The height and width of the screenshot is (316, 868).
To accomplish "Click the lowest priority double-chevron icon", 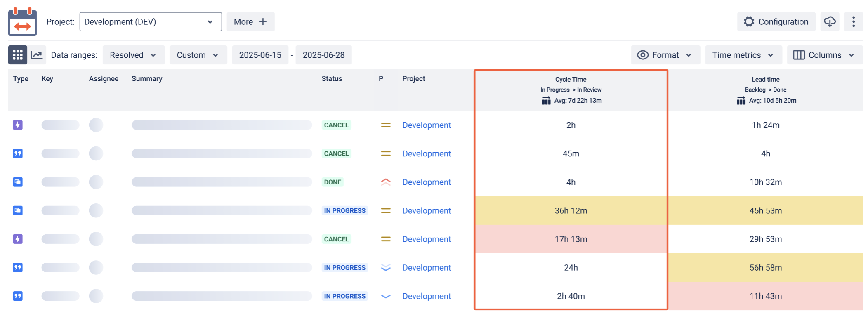I will point(386,268).
